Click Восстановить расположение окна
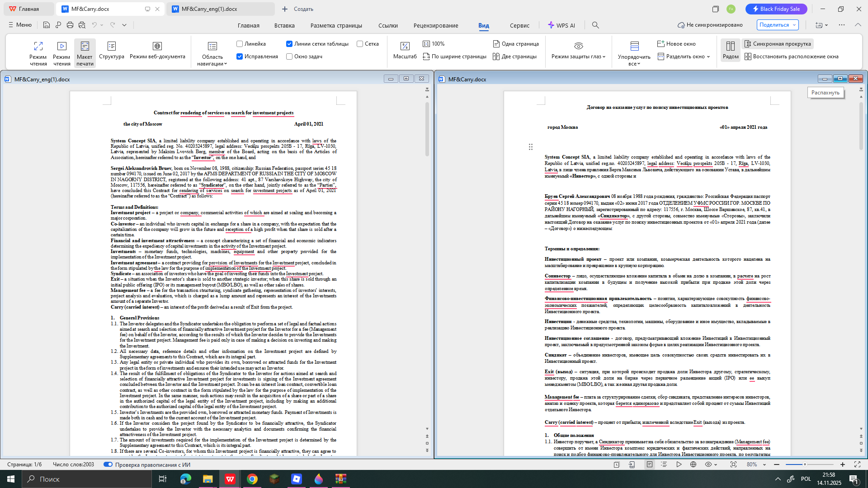868x488 pixels. [x=792, y=56]
